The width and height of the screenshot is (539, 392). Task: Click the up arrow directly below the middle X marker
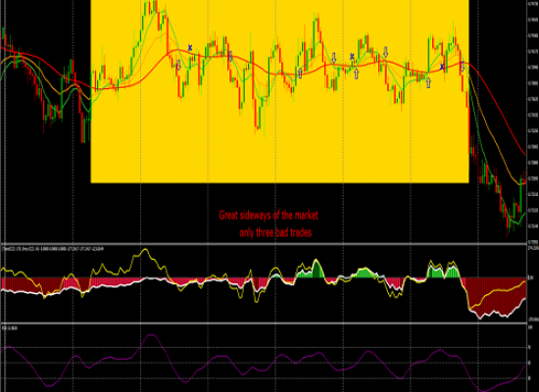pos(356,73)
